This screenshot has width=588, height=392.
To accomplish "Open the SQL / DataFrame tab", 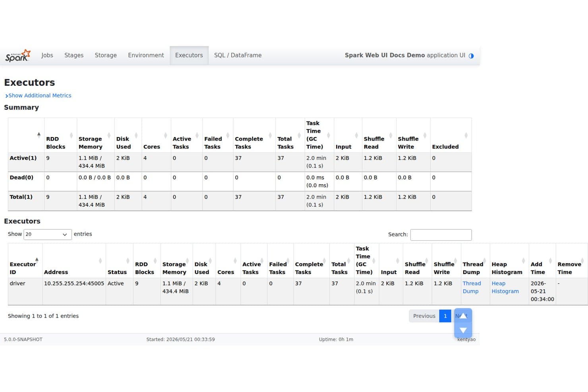I will (x=238, y=56).
